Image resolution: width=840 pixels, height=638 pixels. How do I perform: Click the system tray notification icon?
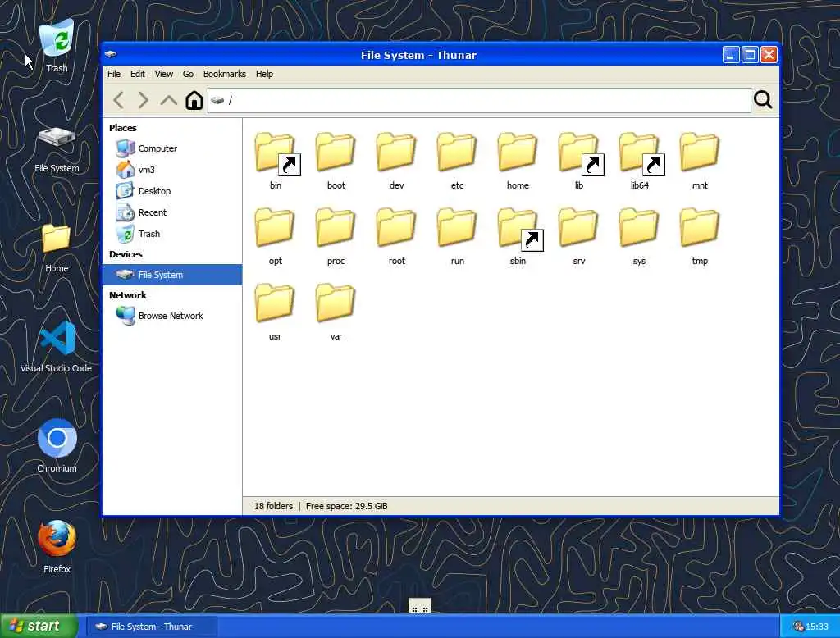tap(798, 627)
